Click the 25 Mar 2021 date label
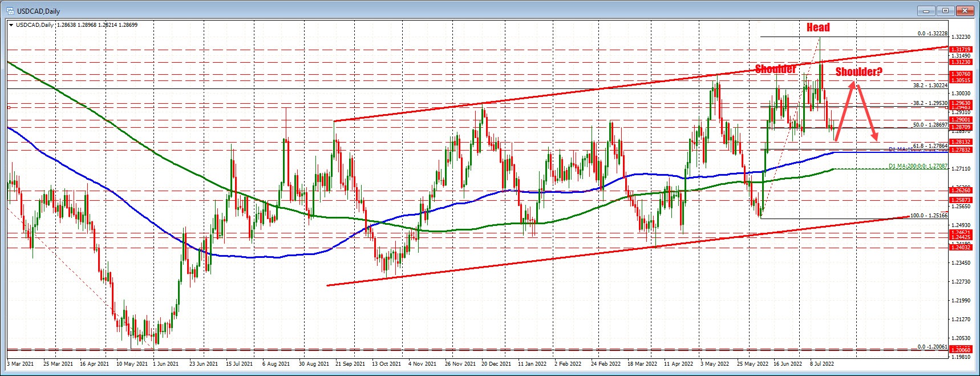Image resolution: width=980 pixels, height=376 pixels. [x=58, y=363]
